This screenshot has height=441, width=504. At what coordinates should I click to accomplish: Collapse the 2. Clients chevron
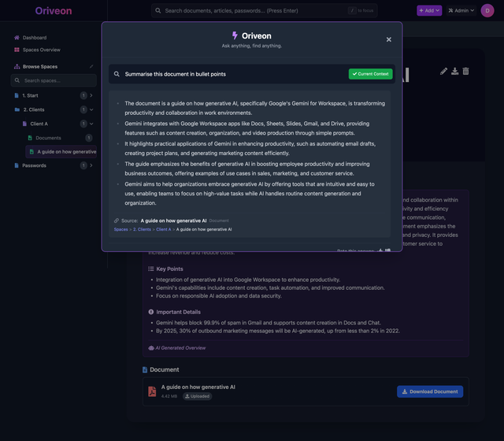[91, 109]
